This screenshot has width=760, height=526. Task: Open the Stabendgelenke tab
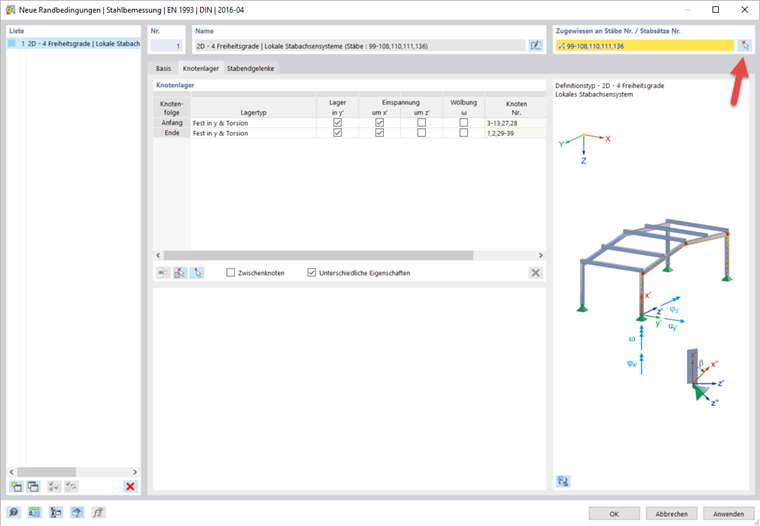point(251,68)
